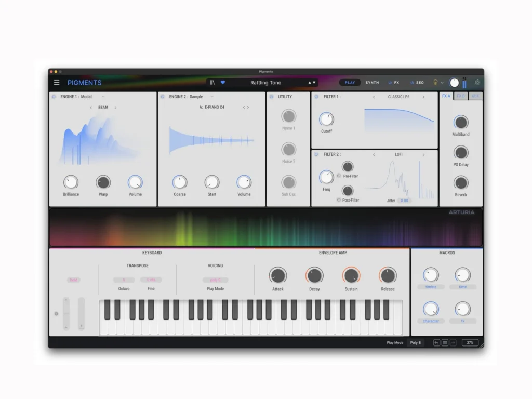Open the edit history list icon
Screen dimensions: 532x399
[445, 343]
